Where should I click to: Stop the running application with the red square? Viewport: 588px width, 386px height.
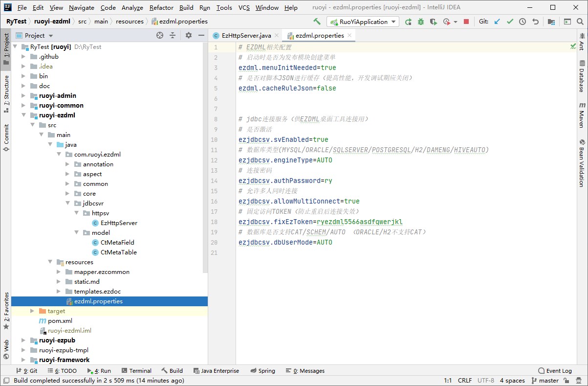pos(466,22)
